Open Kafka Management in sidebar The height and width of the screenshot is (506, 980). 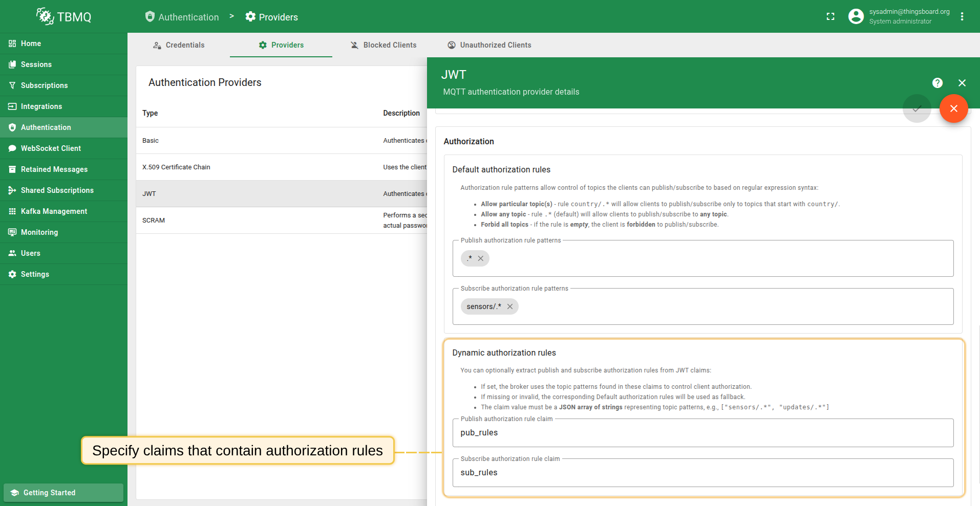pos(54,211)
